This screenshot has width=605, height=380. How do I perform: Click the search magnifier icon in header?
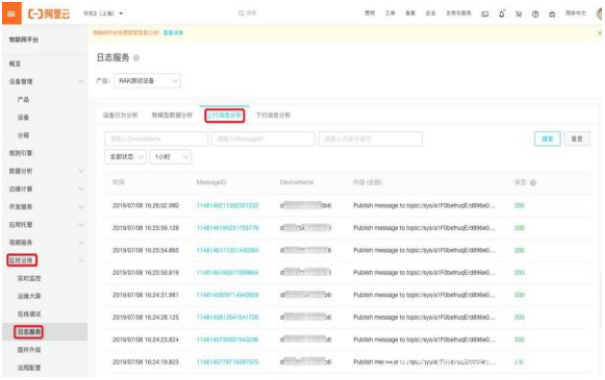coord(241,14)
